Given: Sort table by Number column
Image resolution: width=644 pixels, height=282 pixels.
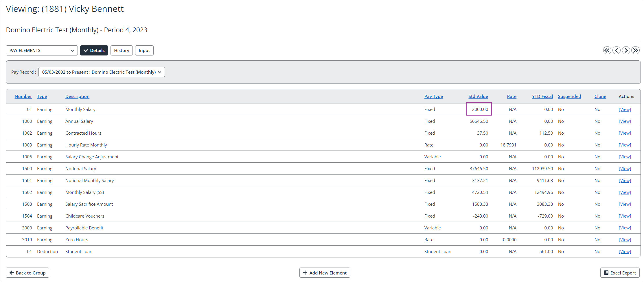Looking at the screenshot, I should point(23,97).
